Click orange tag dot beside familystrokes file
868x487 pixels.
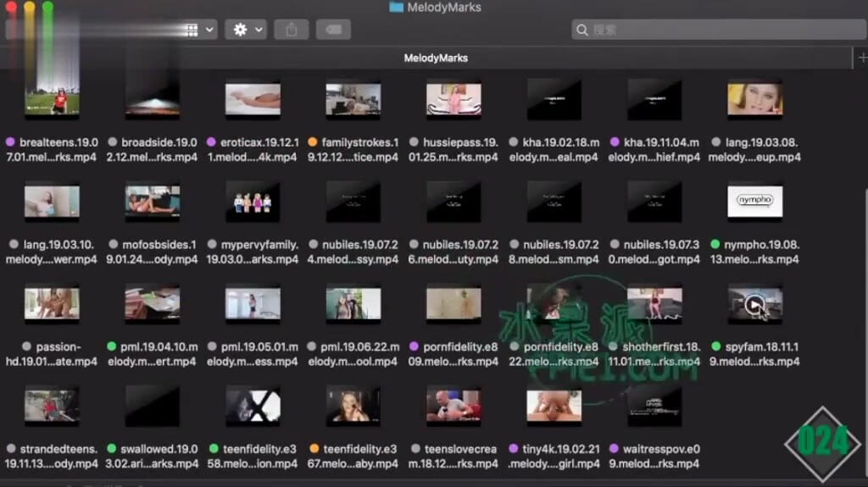click(313, 142)
